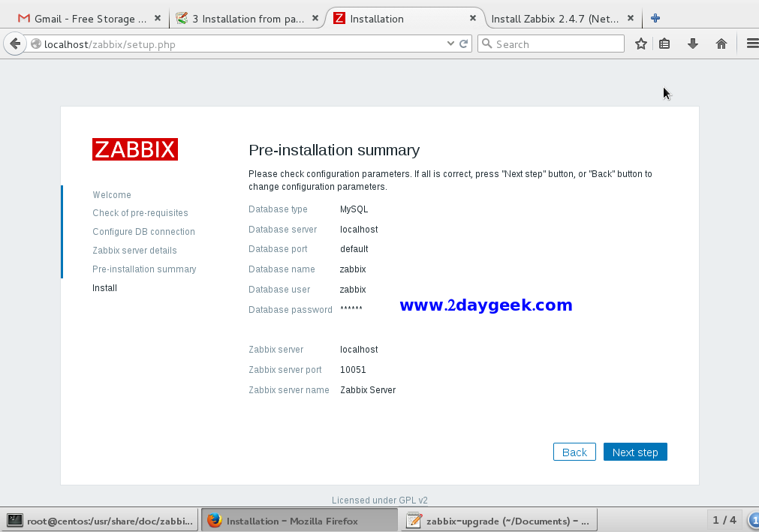
Task: Click the Back button
Action: pyautogui.click(x=574, y=452)
